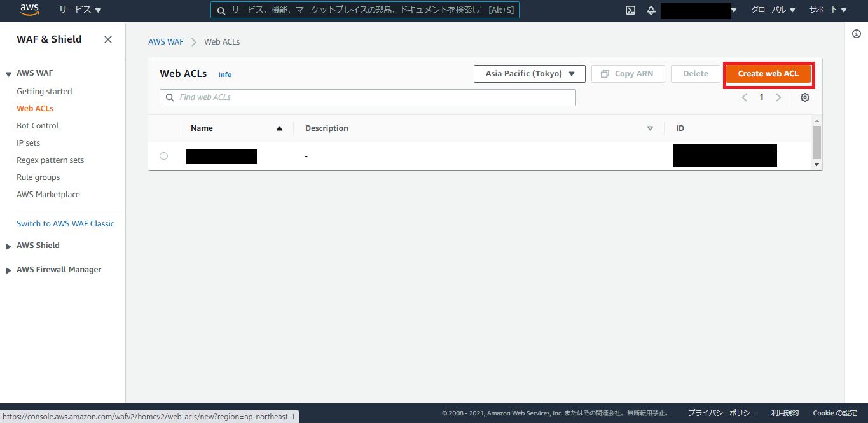868x423 pixels.
Task: Open Cookie の設定 footer link
Action: click(835, 413)
